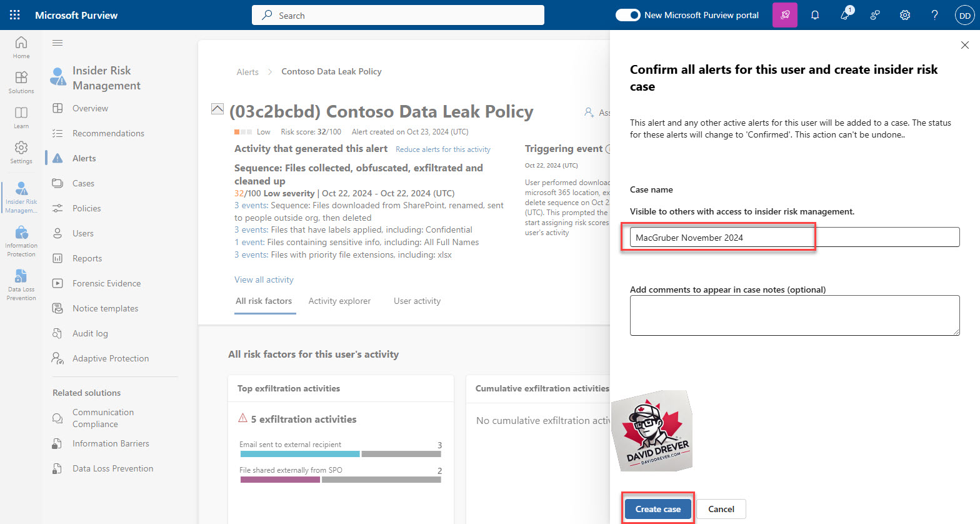Click the Cases nav icon
The width and height of the screenshot is (980, 524).
point(57,183)
